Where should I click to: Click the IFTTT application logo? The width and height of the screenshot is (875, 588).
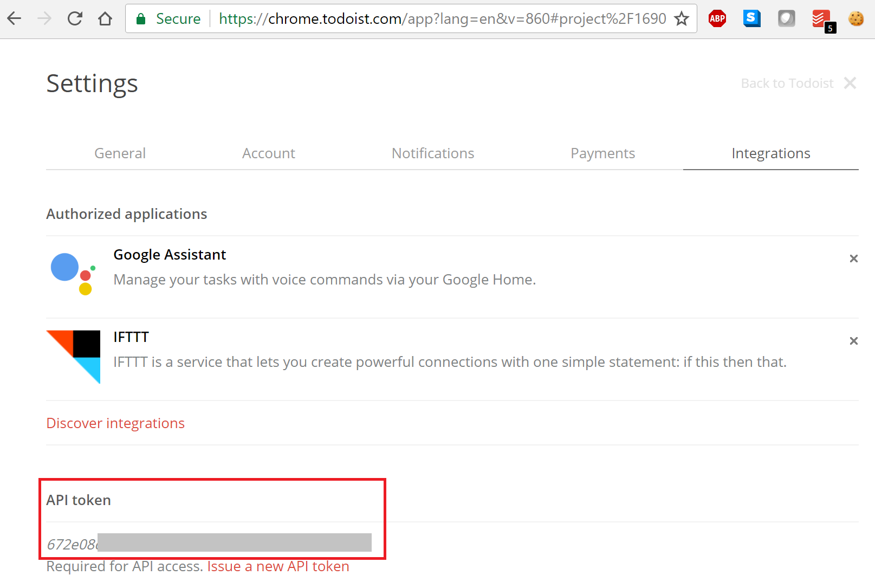(73, 357)
